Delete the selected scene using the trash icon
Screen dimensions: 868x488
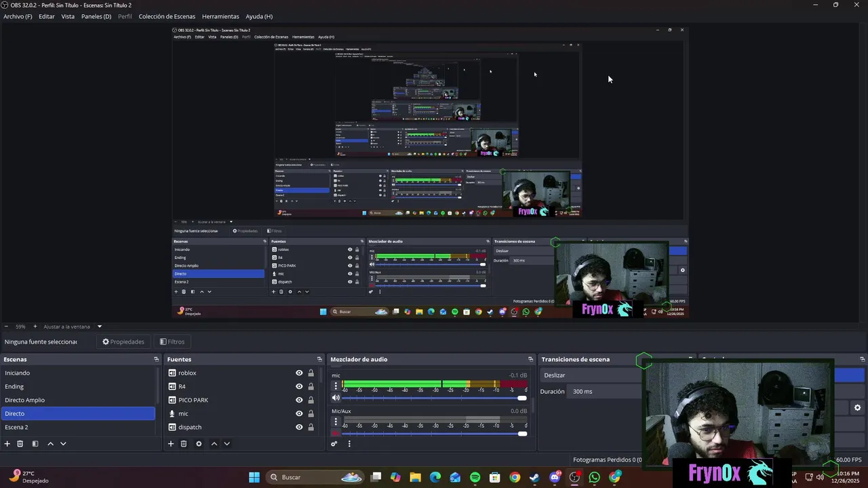[x=20, y=444]
